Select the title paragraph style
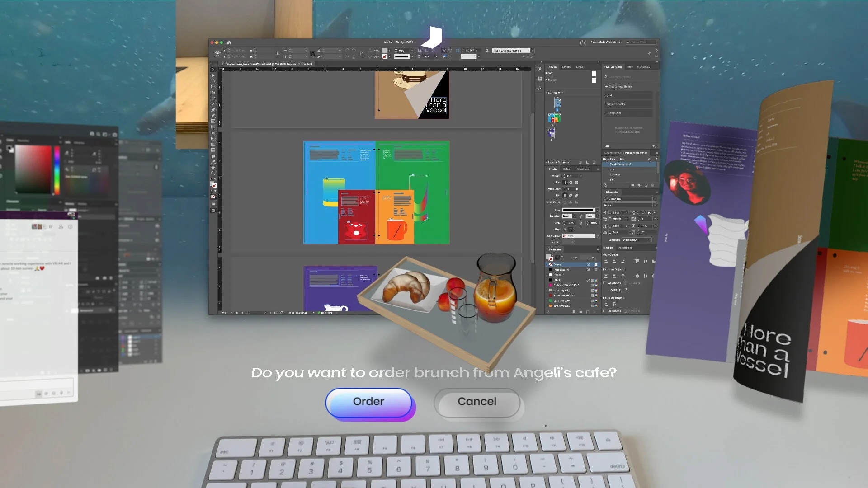This screenshot has height=488, width=868. pos(612,169)
